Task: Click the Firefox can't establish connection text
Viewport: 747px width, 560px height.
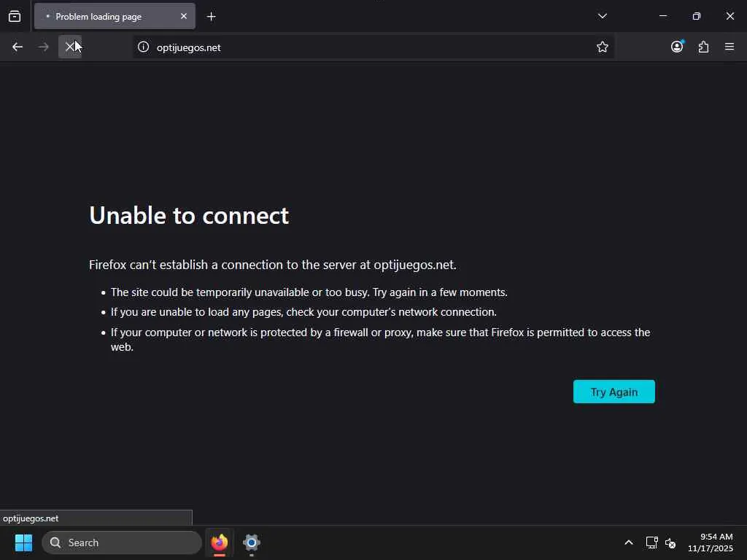Action: coord(273,265)
